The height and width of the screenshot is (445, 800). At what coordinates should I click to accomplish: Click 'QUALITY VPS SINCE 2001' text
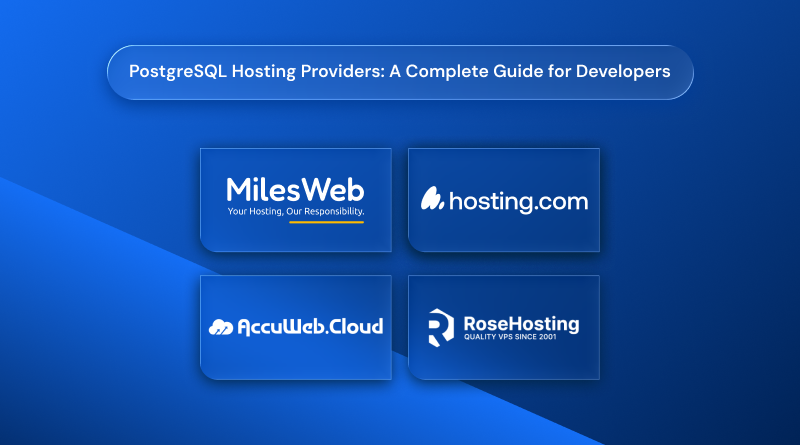(x=510, y=337)
